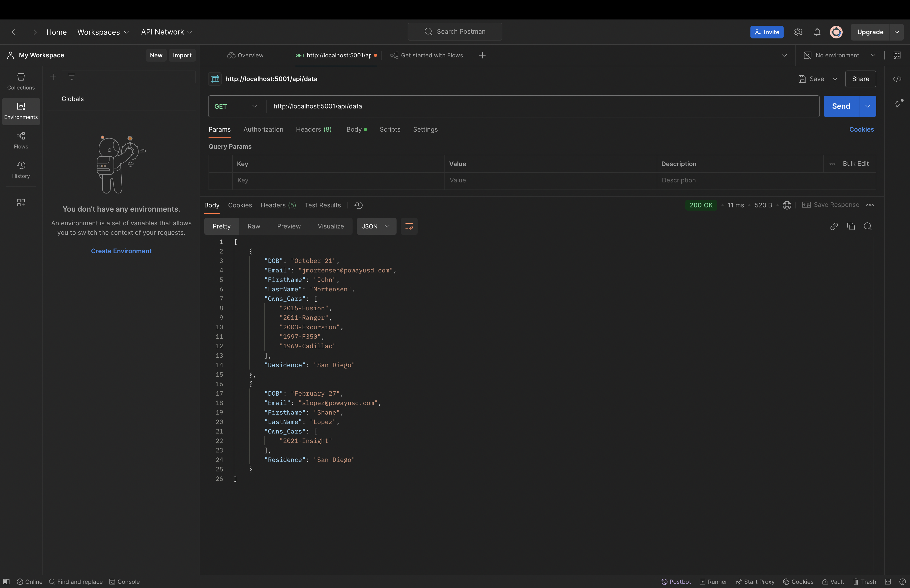Click the Cookies link beside Settings

tap(861, 129)
